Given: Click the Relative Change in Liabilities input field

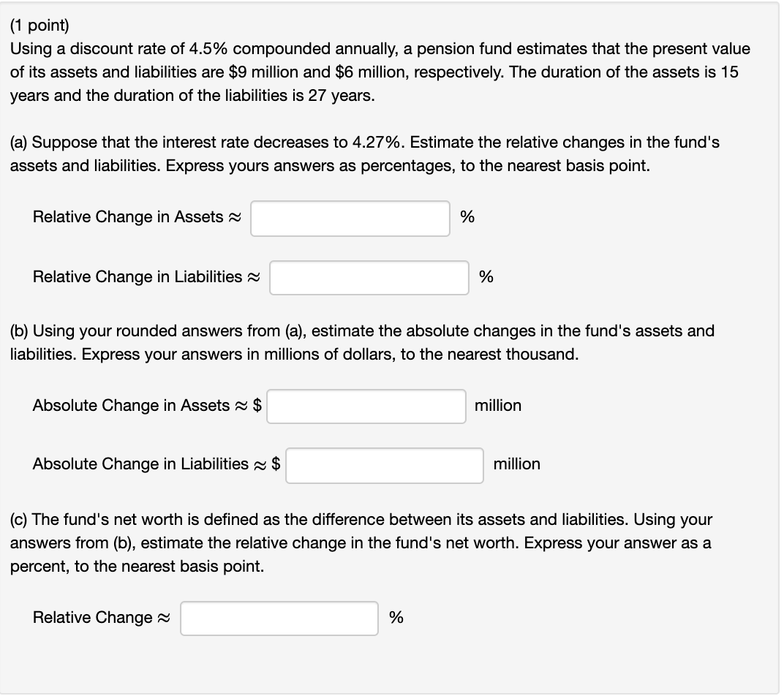Looking at the screenshot, I should pyautogui.click(x=369, y=277).
